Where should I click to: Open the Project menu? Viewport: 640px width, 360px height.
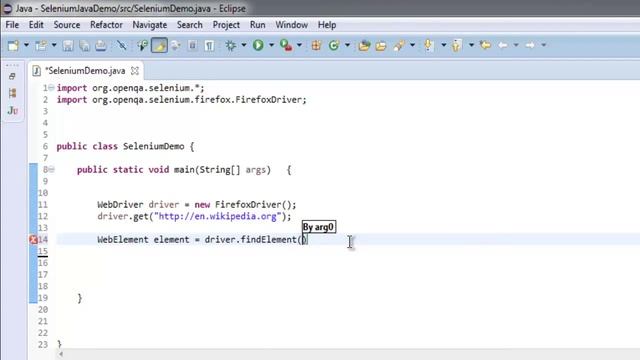click(x=226, y=25)
